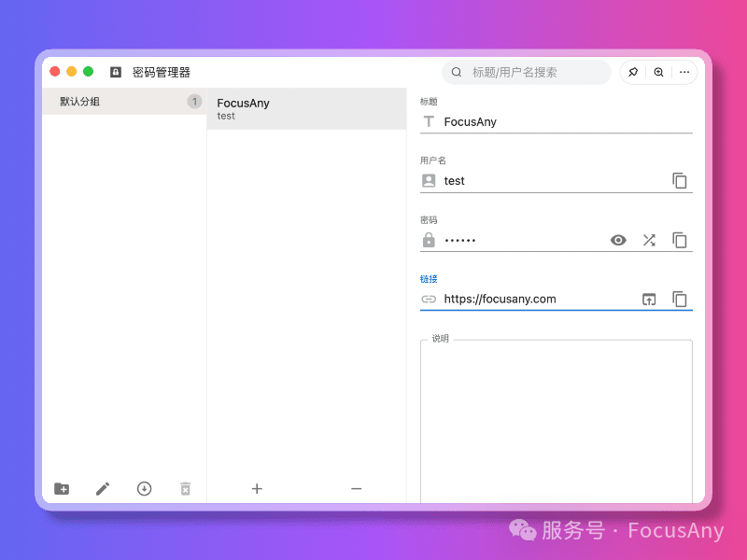Viewport: 747px width, 560px height.
Task: Show the password with eye icon
Action: (618, 240)
